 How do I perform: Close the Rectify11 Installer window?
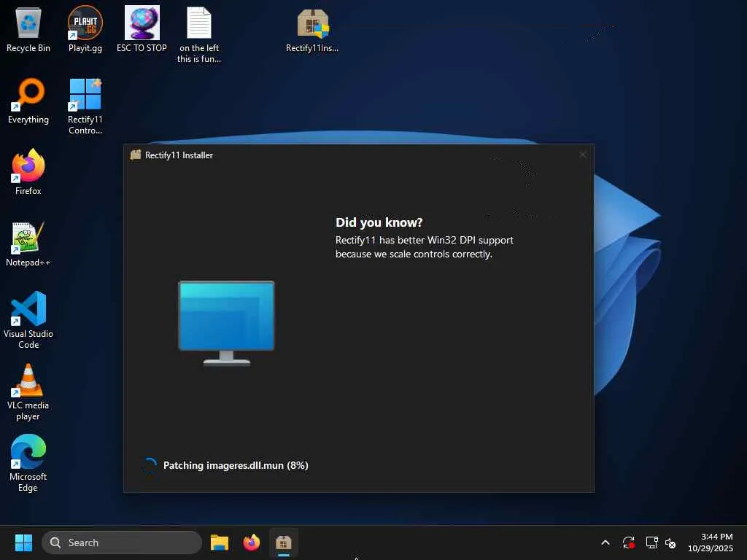(x=583, y=155)
